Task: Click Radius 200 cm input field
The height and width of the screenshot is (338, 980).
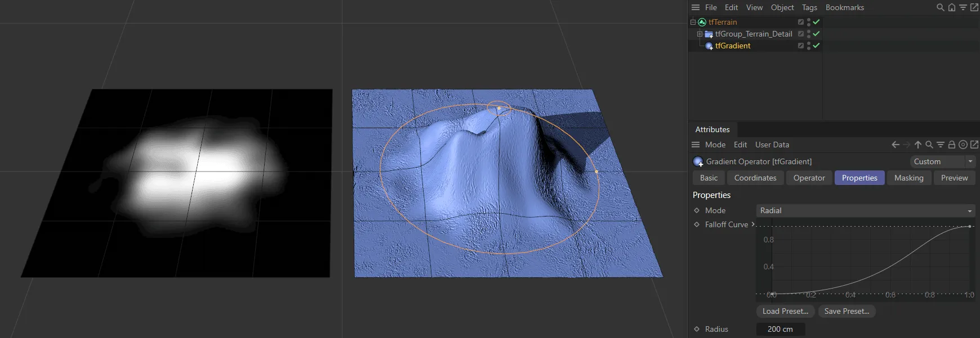Action: pyautogui.click(x=781, y=329)
